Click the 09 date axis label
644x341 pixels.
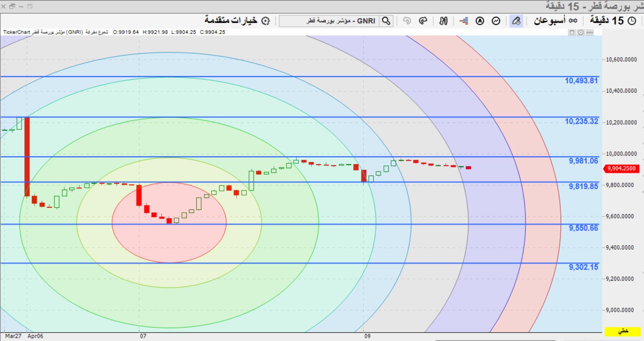point(367,336)
